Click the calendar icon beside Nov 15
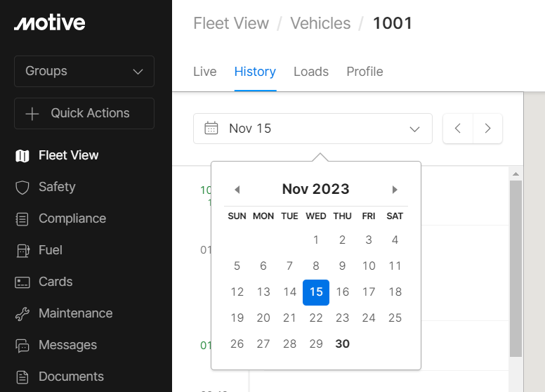Image resolution: width=545 pixels, height=392 pixels. [211, 129]
